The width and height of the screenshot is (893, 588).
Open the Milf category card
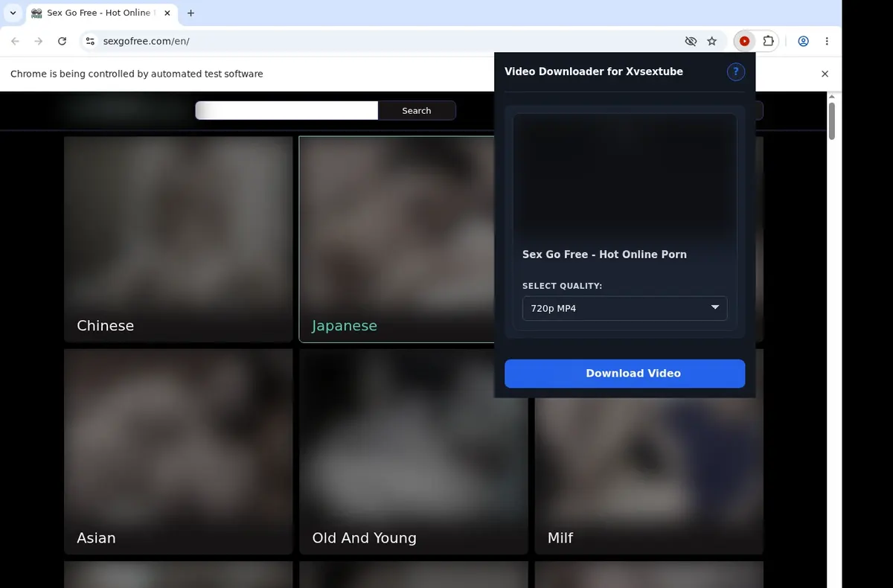pyautogui.click(x=649, y=476)
